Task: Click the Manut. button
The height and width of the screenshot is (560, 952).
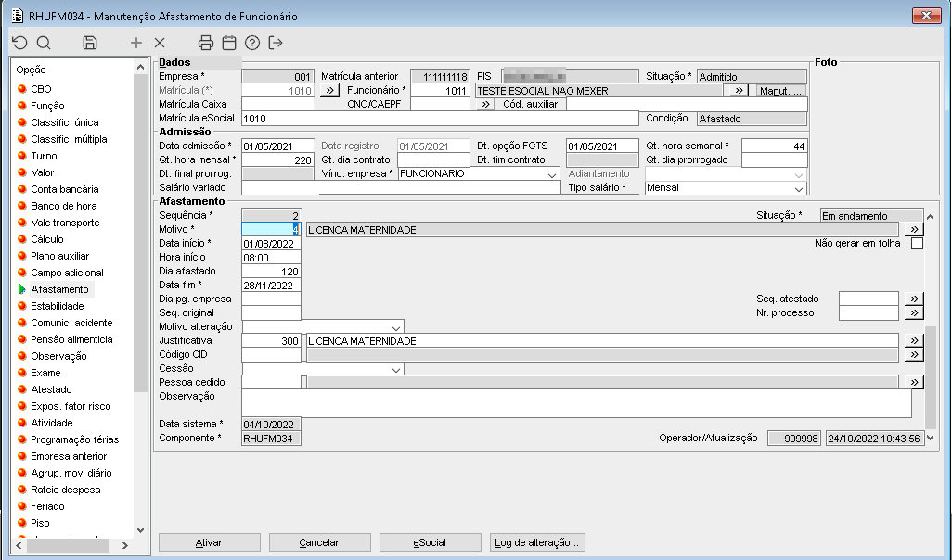Action: [781, 91]
